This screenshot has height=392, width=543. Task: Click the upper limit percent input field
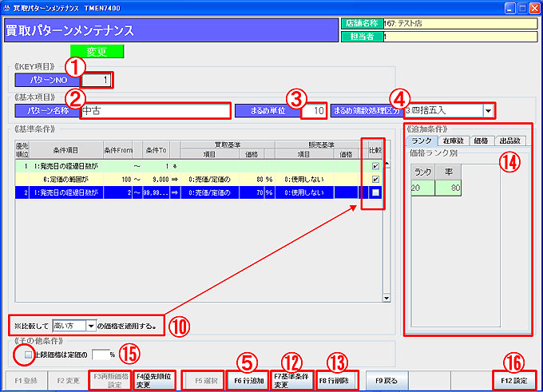point(101,354)
